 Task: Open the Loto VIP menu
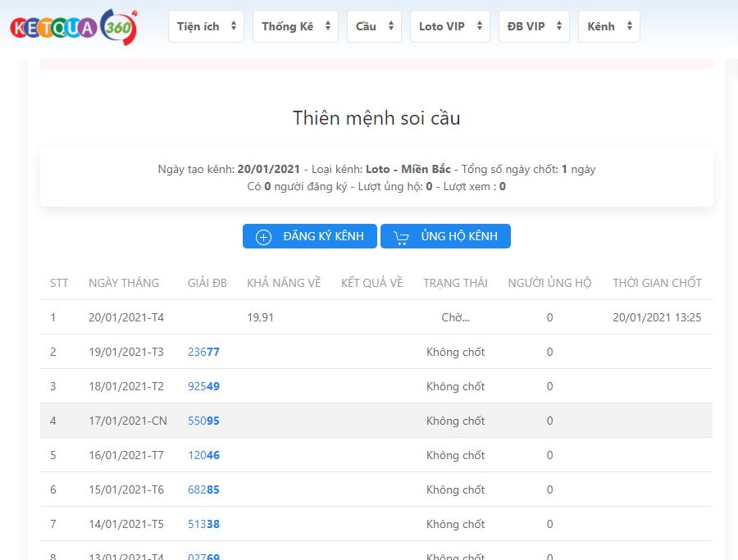pos(449,26)
